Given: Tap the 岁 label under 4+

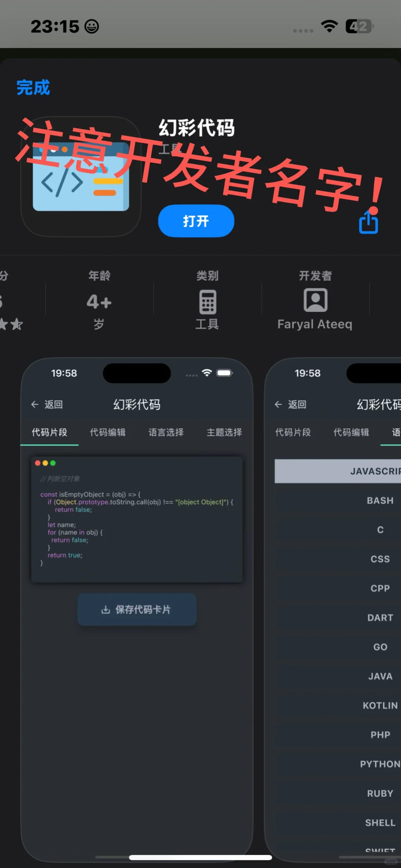Looking at the screenshot, I should [99, 324].
